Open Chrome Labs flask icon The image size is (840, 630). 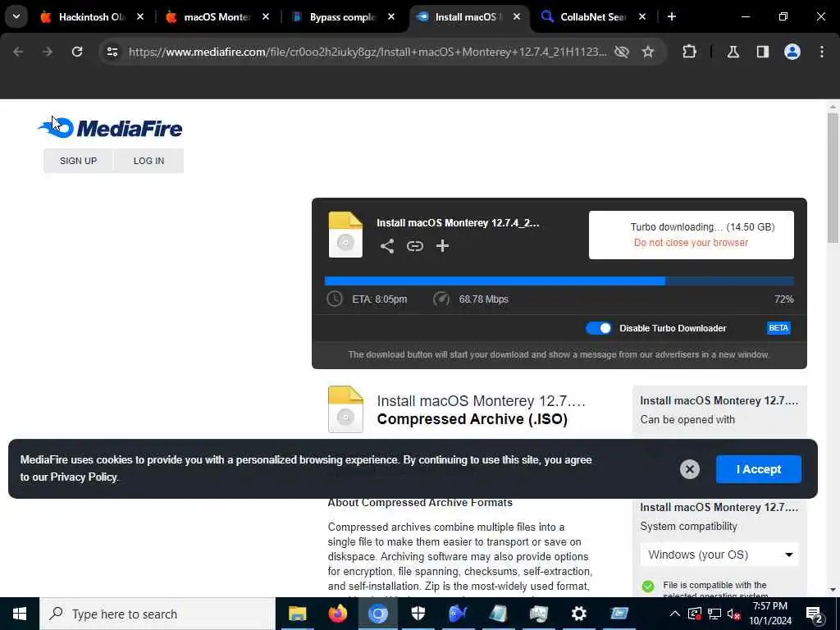click(x=733, y=52)
